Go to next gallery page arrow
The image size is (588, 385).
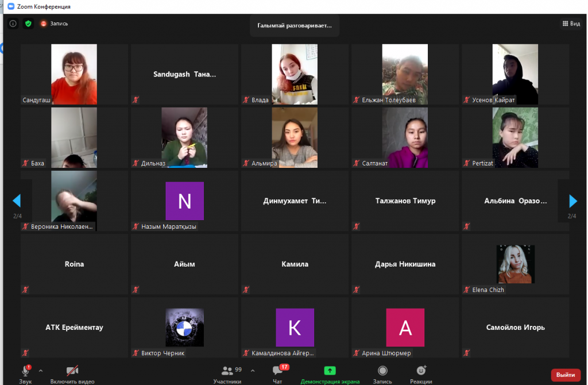coord(572,201)
